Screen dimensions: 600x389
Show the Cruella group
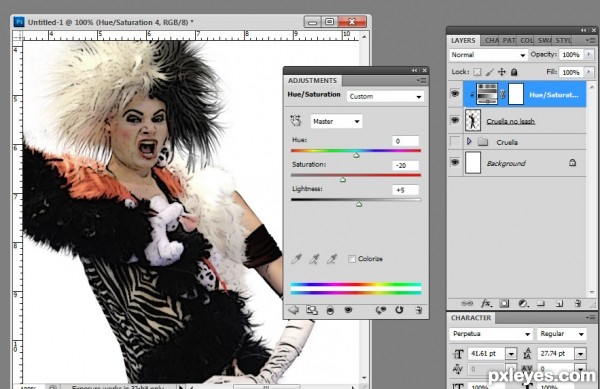[x=455, y=142]
